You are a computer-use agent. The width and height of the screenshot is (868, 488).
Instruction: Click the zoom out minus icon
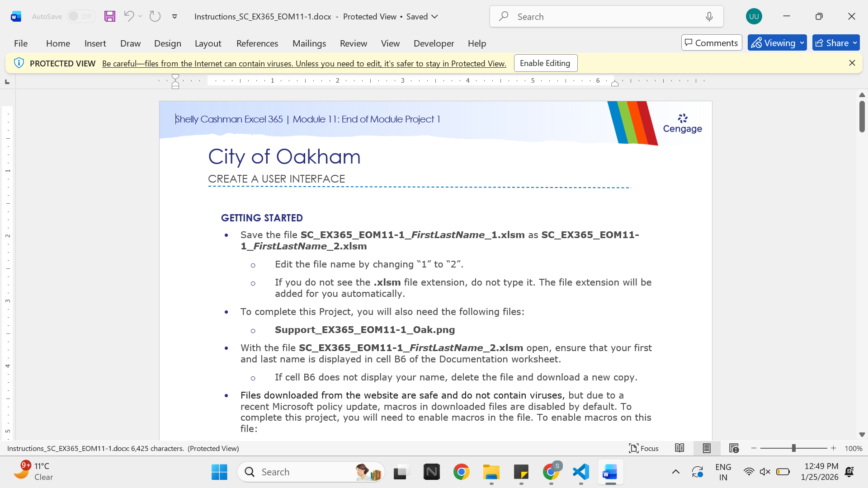(754, 448)
